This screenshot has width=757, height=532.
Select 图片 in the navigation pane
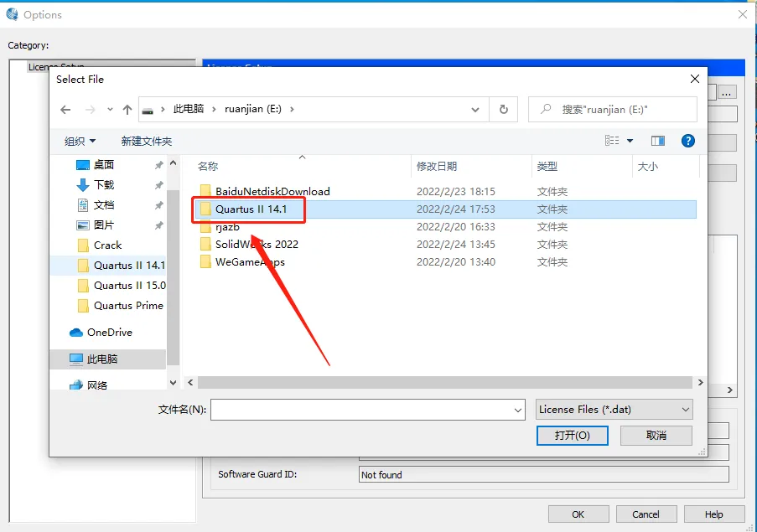[x=104, y=225]
